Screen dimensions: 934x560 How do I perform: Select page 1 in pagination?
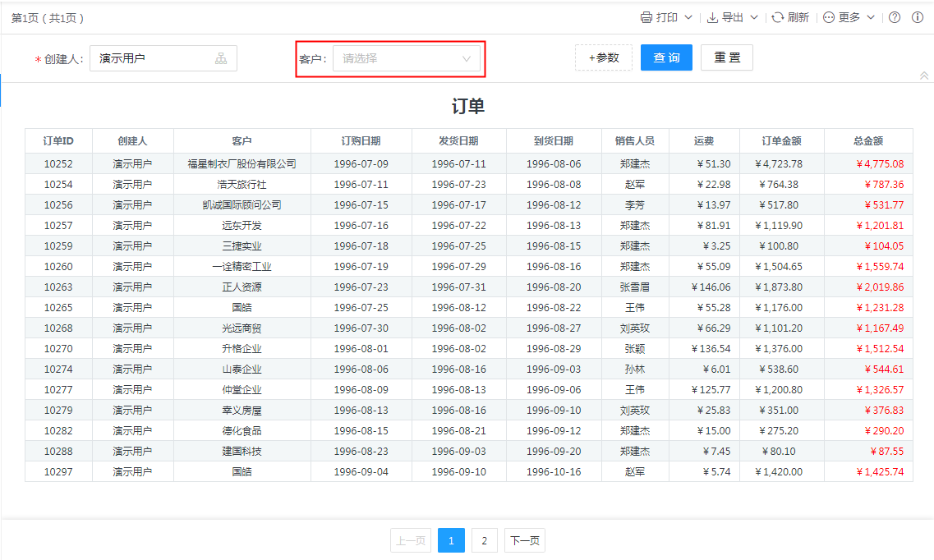coord(451,540)
